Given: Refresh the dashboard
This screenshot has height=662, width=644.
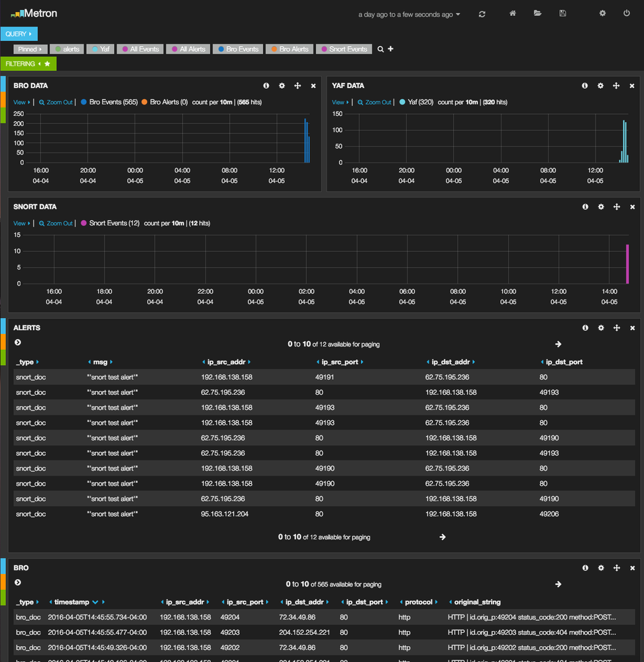Looking at the screenshot, I should click(482, 13).
